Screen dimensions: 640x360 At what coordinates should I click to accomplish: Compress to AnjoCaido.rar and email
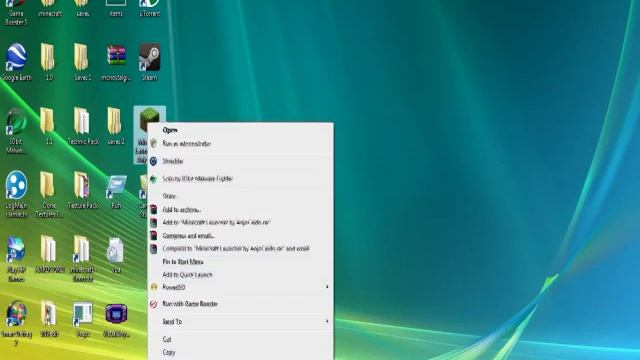(x=240, y=249)
